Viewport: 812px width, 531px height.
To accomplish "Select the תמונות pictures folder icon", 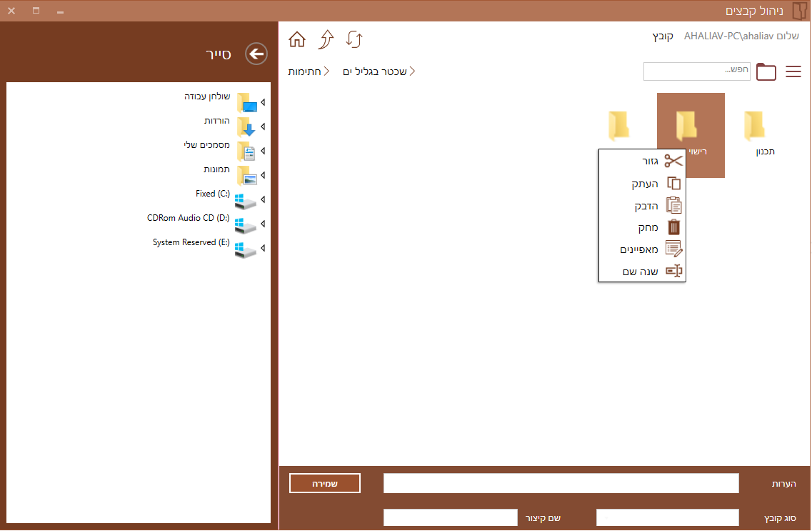I will (x=247, y=176).
